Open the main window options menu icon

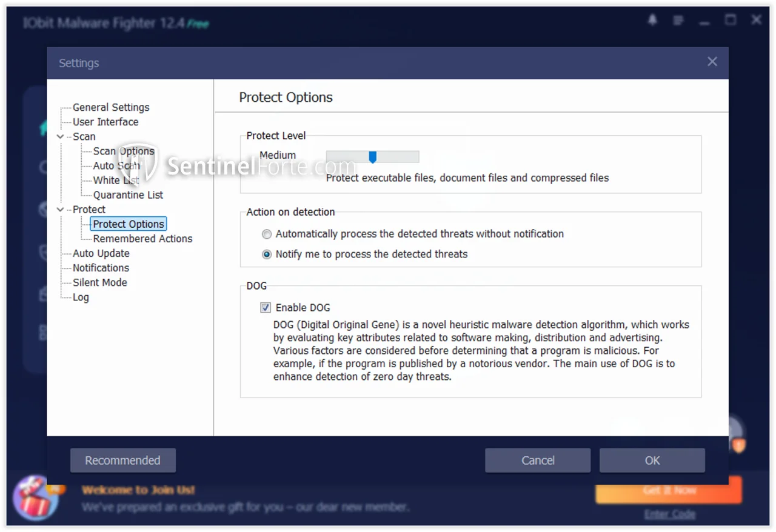click(678, 21)
